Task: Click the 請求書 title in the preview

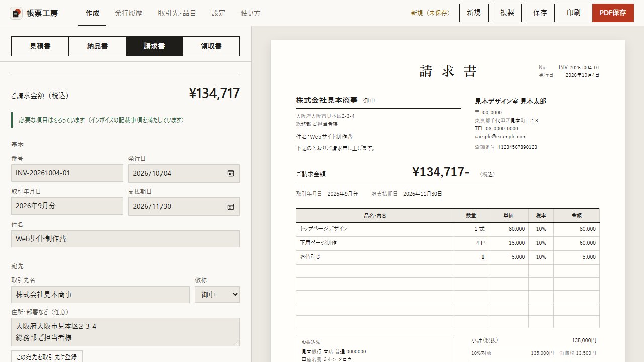Action: [x=448, y=71]
